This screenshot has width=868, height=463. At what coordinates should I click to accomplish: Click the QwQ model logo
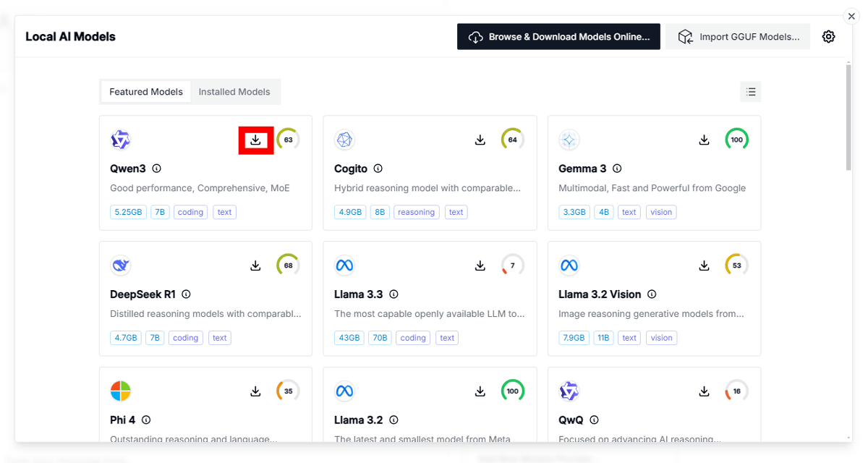(x=569, y=391)
